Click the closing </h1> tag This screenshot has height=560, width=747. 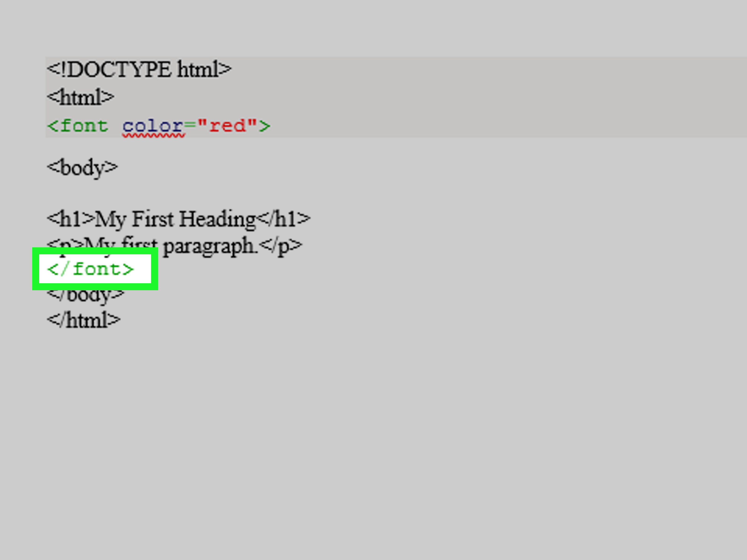click(284, 219)
